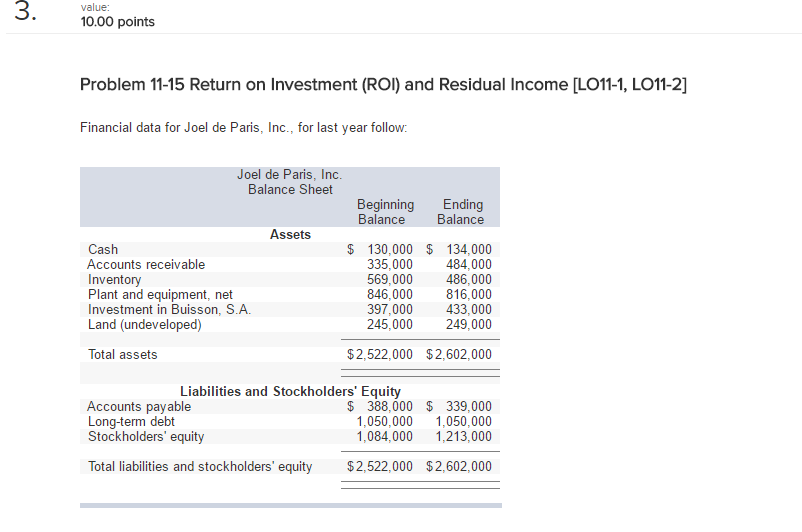Click Accounts receivable ending value '484,000'

tap(469, 264)
